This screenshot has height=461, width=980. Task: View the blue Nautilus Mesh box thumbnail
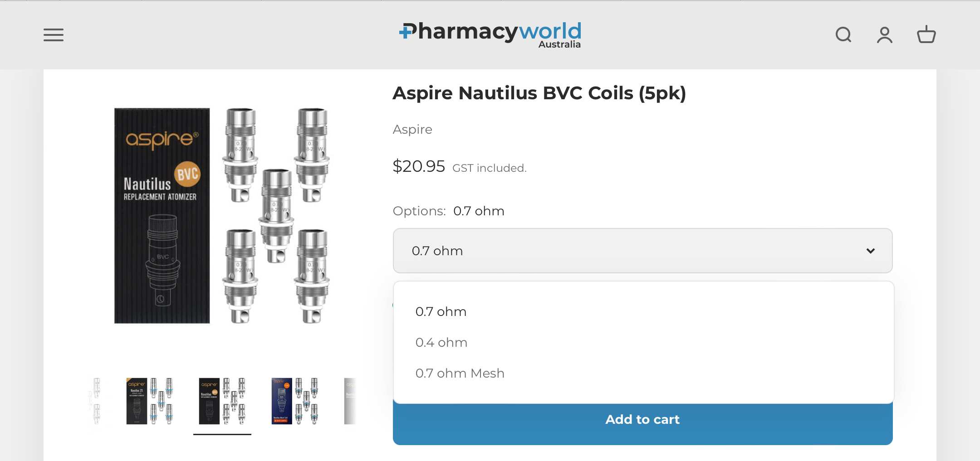point(295,401)
